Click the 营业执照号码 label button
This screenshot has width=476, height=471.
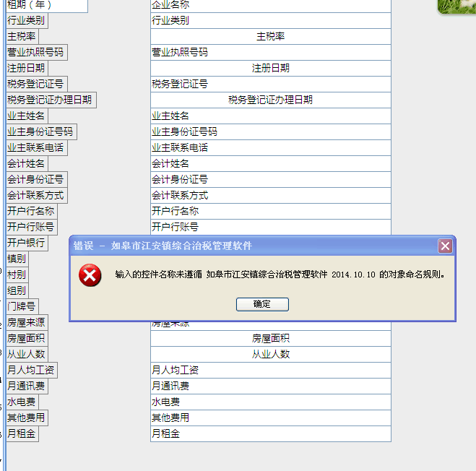coord(35,52)
